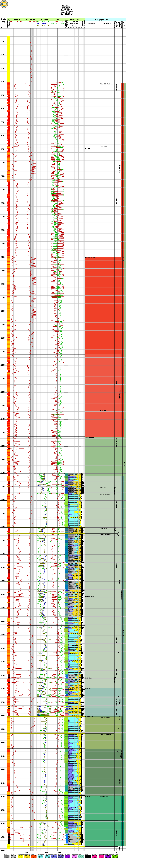Image resolution: width=146 pixels, height=868 pixels.
Task: Select the Coal legend swatch
Action: point(88,856)
